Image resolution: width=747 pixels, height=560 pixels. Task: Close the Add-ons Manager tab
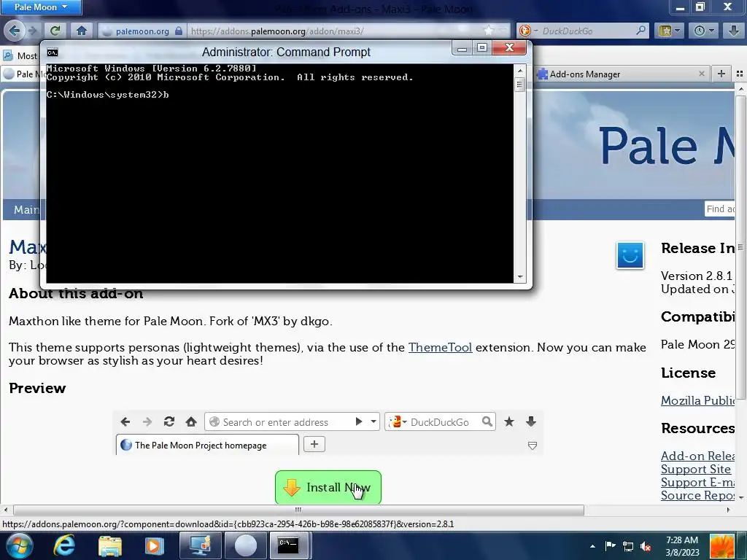click(x=701, y=74)
